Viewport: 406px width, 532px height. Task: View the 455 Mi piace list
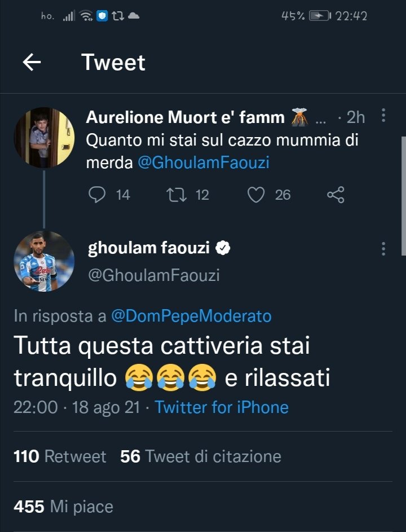[63, 507]
